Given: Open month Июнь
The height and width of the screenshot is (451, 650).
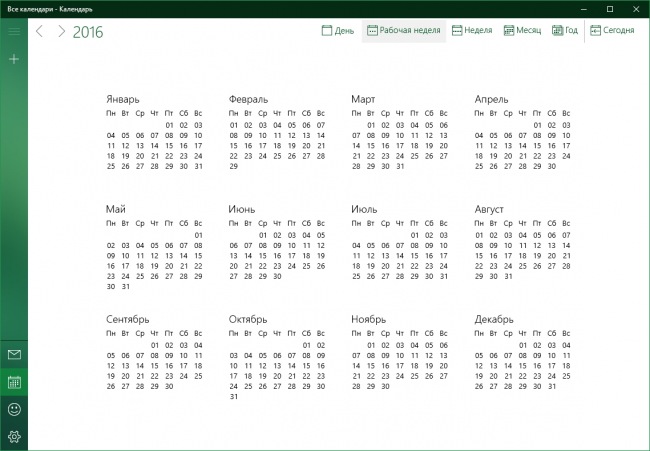Looking at the screenshot, I should pyautogui.click(x=242, y=209).
